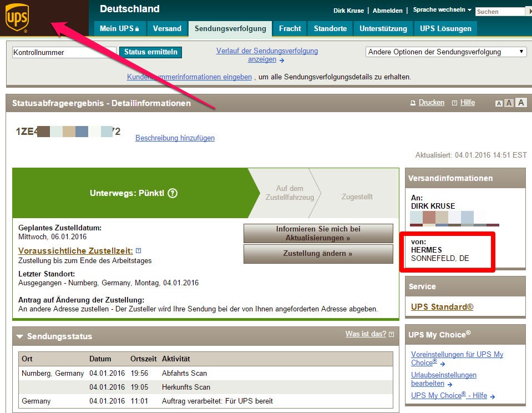This screenshot has width=532, height=413.
Task: Click arrow after UPS My Choice - Hilfe
Action: click(x=493, y=396)
